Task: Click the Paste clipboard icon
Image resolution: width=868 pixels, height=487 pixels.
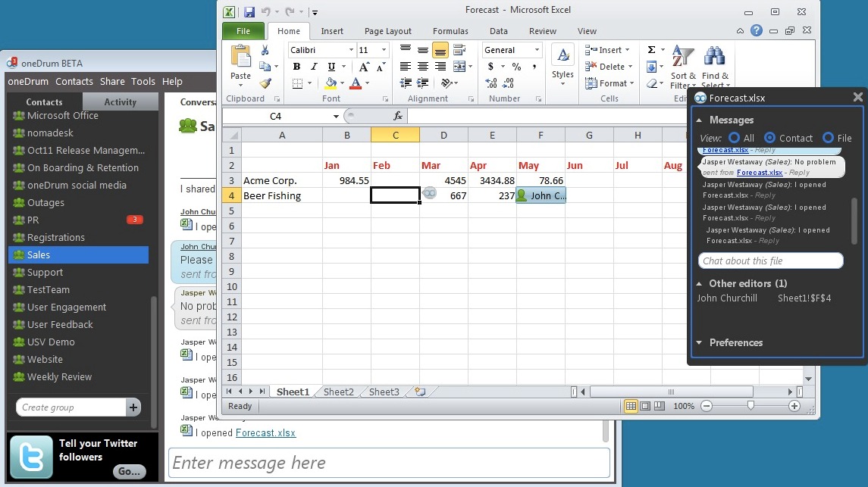Action: (241, 57)
